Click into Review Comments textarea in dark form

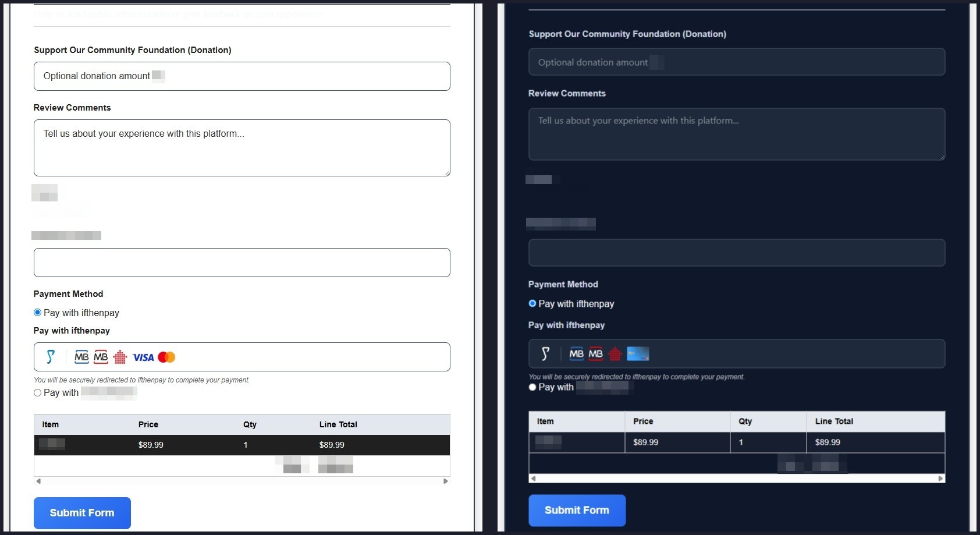click(737, 134)
